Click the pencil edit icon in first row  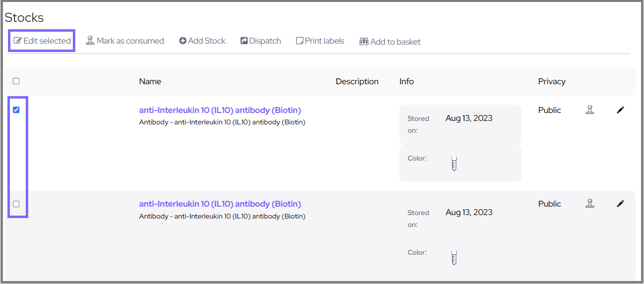(x=620, y=110)
